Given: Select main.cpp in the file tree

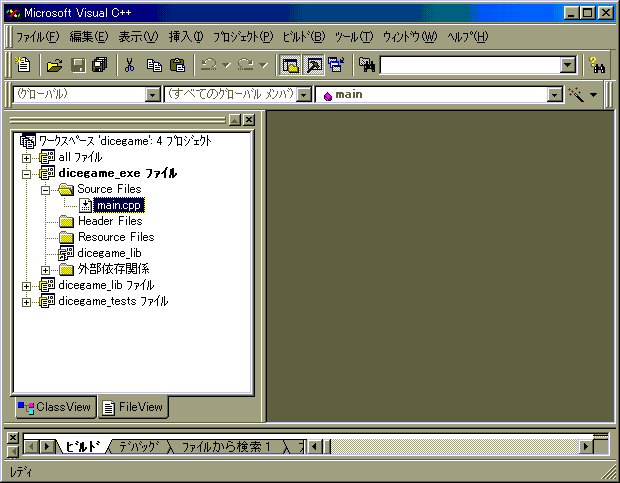Looking at the screenshot, I should 119,206.
